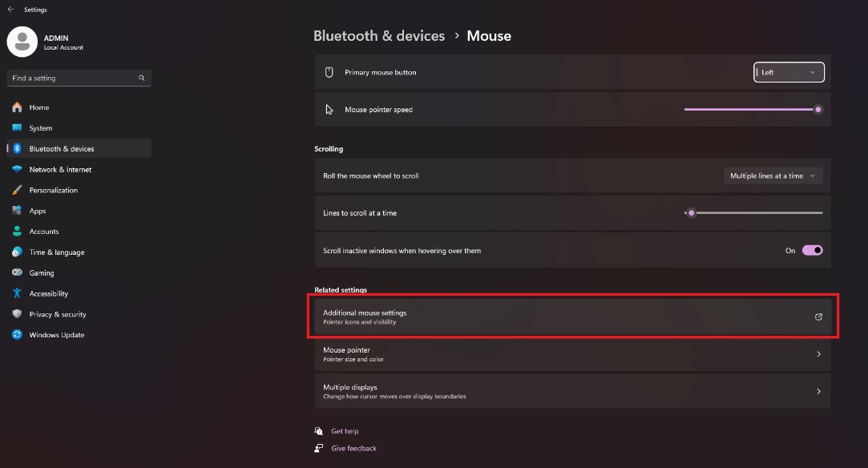This screenshot has width=868, height=468.
Task: Open Home via its house icon
Action: (x=17, y=107)
